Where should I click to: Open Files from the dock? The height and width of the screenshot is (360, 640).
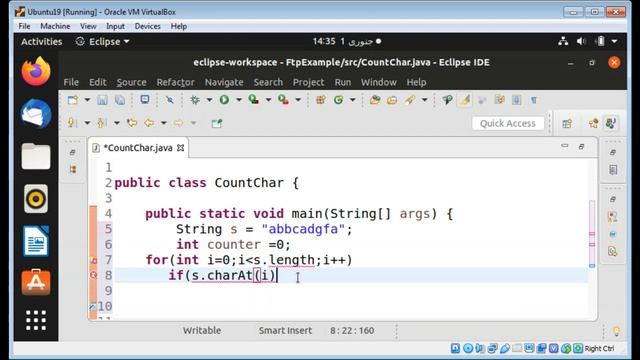tap(36, 156)
